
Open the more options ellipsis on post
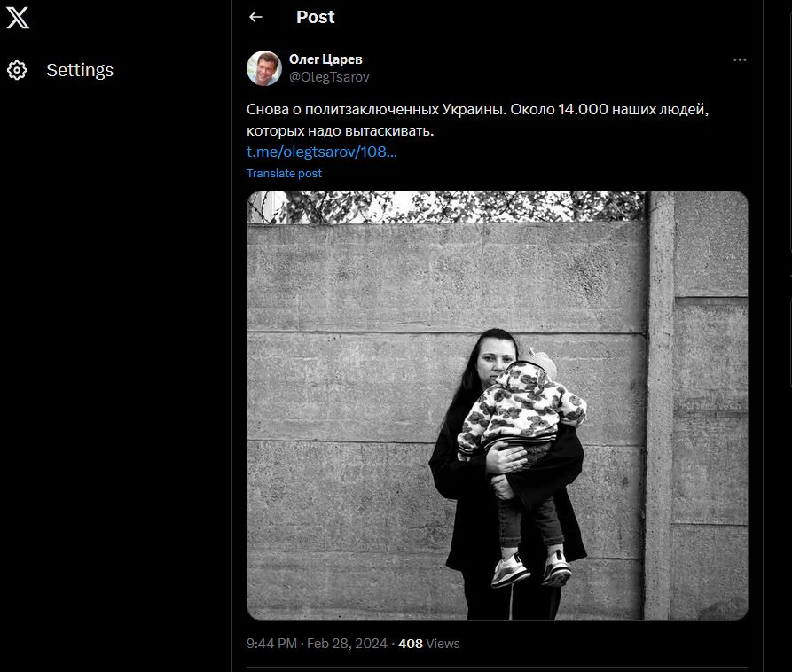pos(740,60)
